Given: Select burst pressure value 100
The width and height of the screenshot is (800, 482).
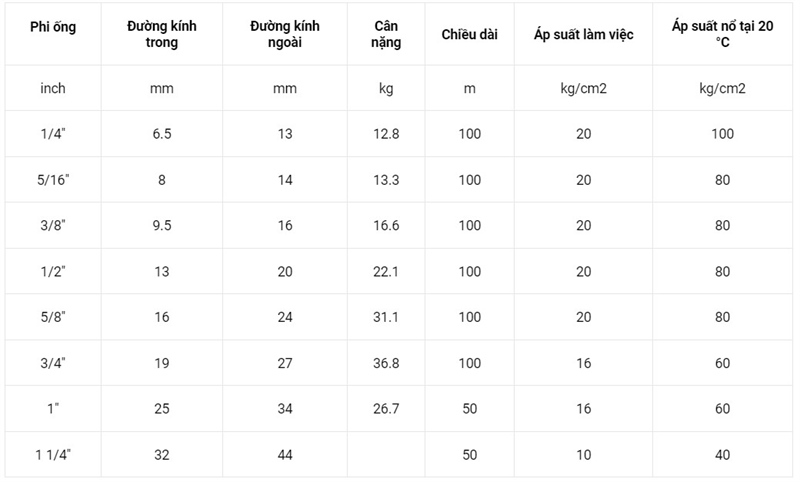Looking at the screenshot, I should (722, 134).
